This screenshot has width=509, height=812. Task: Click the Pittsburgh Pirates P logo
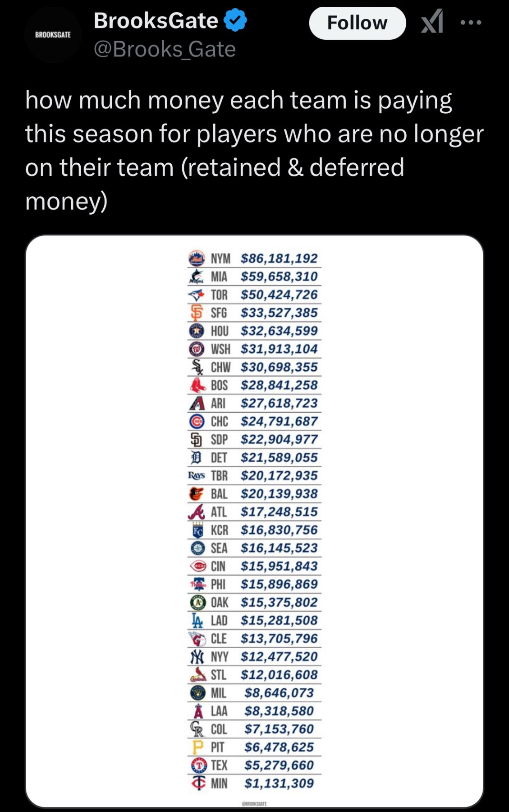(x=197, y=747)
